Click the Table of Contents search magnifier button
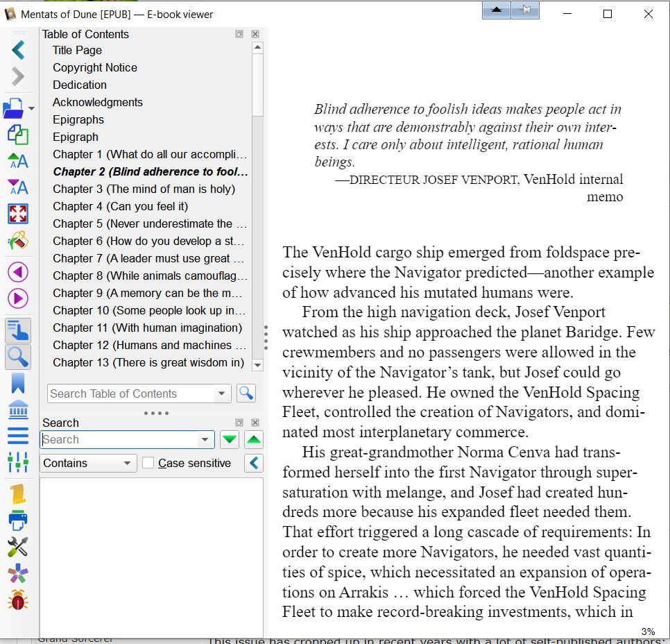Viewport: 670px width, 644px height. pyautogui.click(x=246, y=393)
